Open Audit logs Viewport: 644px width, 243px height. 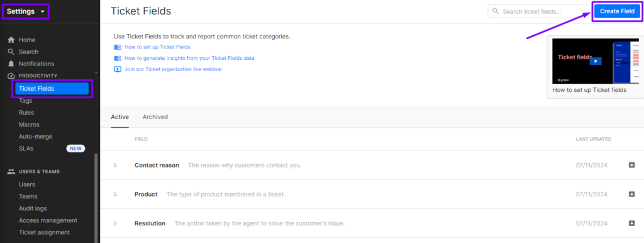coord(33,208)
